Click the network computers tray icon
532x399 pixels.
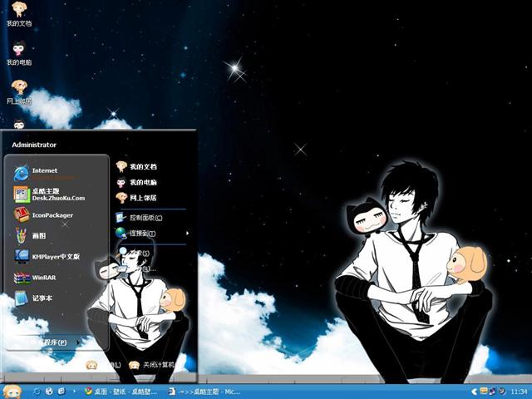[492, 392]
